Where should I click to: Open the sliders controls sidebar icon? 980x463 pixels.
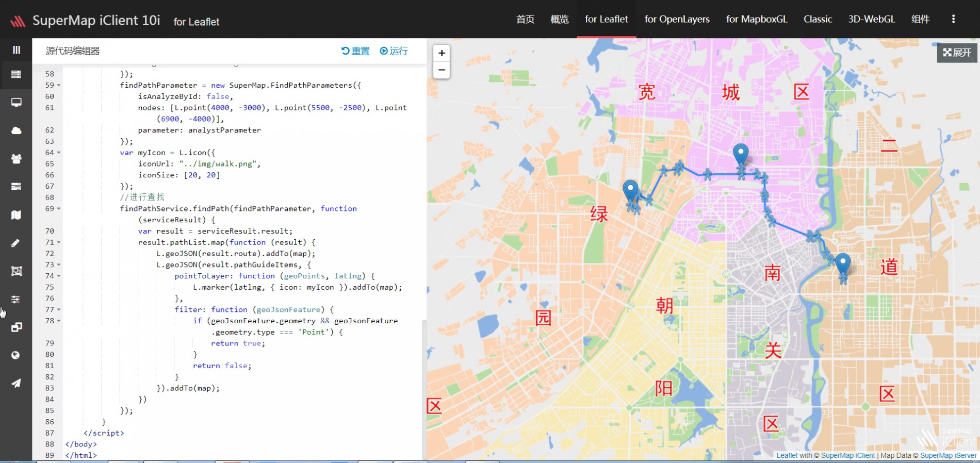(16, 299)
